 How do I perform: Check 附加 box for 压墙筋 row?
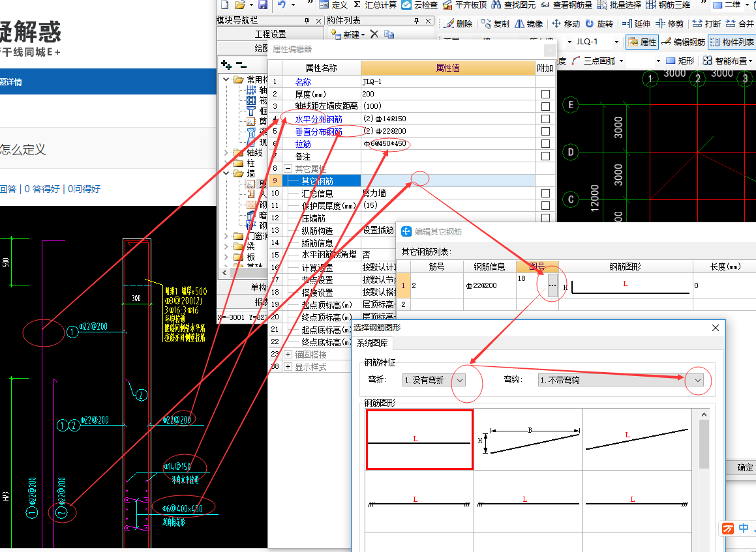click(x=545, y=218)
